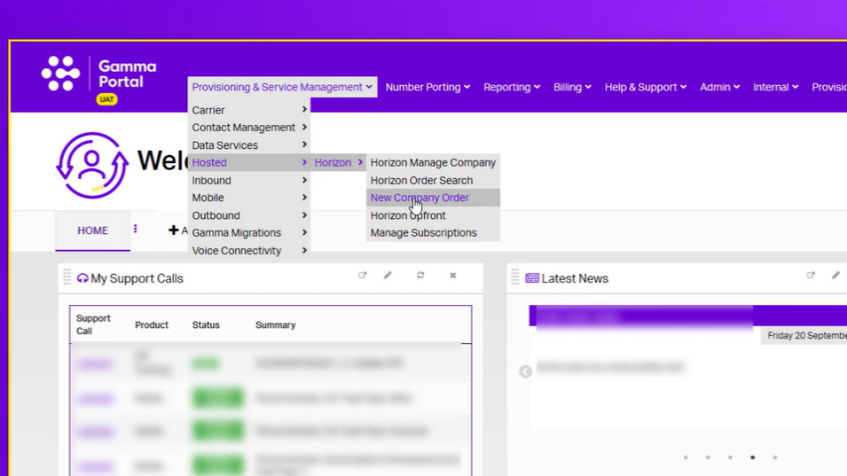Open the Admin dropdown menu
Viewport: 847px width, 476px height.
(720, 87)
